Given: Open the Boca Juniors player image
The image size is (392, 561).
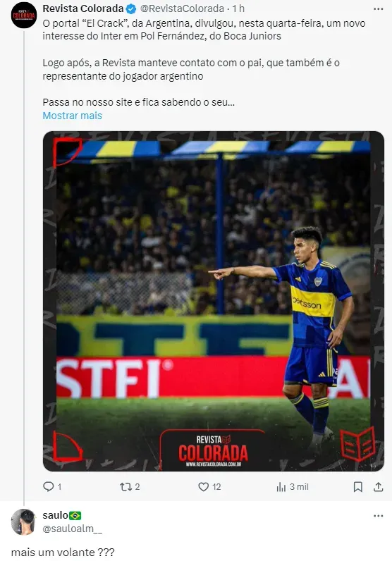Looking at the screenshot, I should point(214,301).
